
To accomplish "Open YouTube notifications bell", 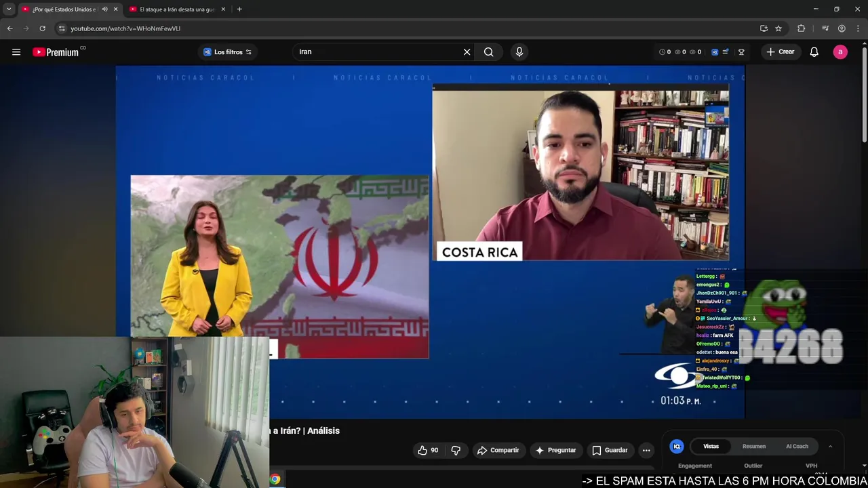I will [814, 52].
